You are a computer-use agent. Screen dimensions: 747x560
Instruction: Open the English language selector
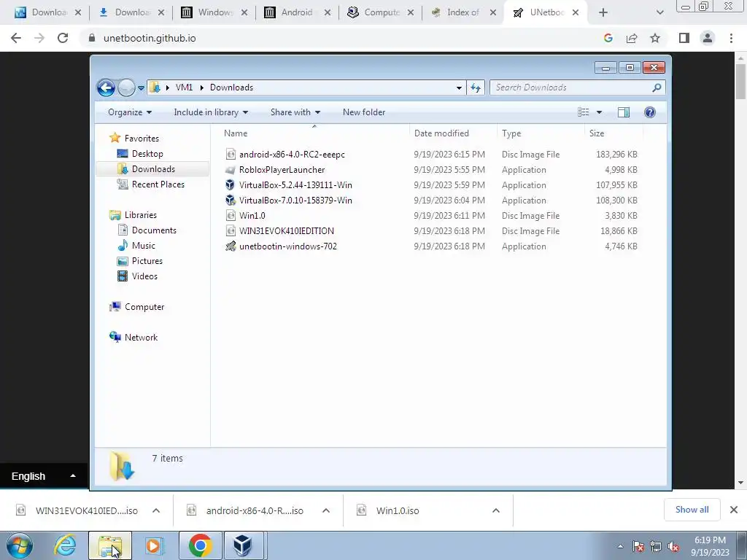click(44, 476)
